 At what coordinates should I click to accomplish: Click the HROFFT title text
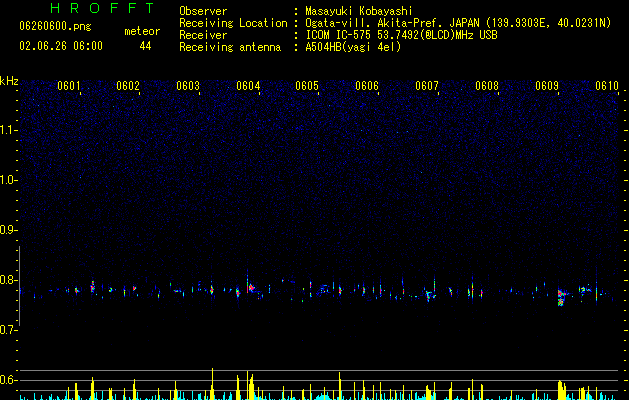(x=103, y=8)
